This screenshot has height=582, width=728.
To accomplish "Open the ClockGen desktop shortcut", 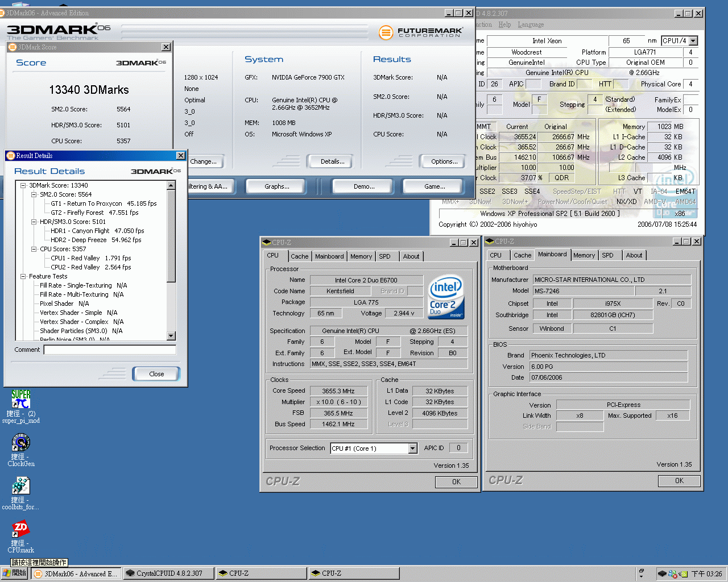I will pos(21,449).
